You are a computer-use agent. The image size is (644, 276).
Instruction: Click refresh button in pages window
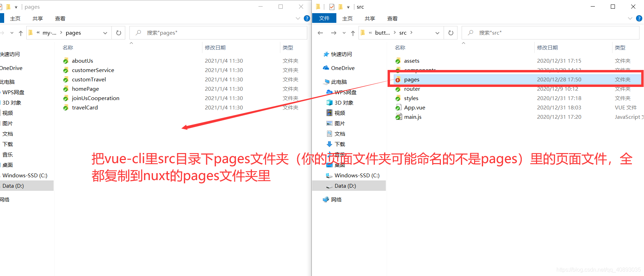click(119, 33)
